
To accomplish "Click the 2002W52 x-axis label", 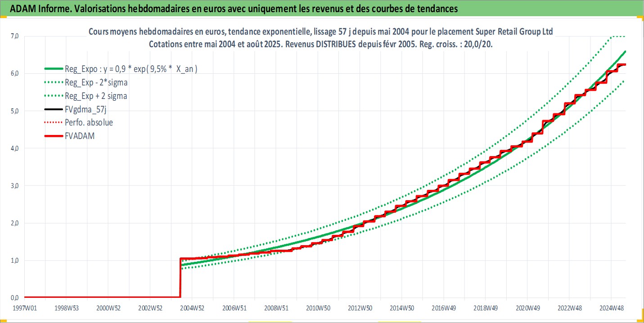I will coord(150,308).
